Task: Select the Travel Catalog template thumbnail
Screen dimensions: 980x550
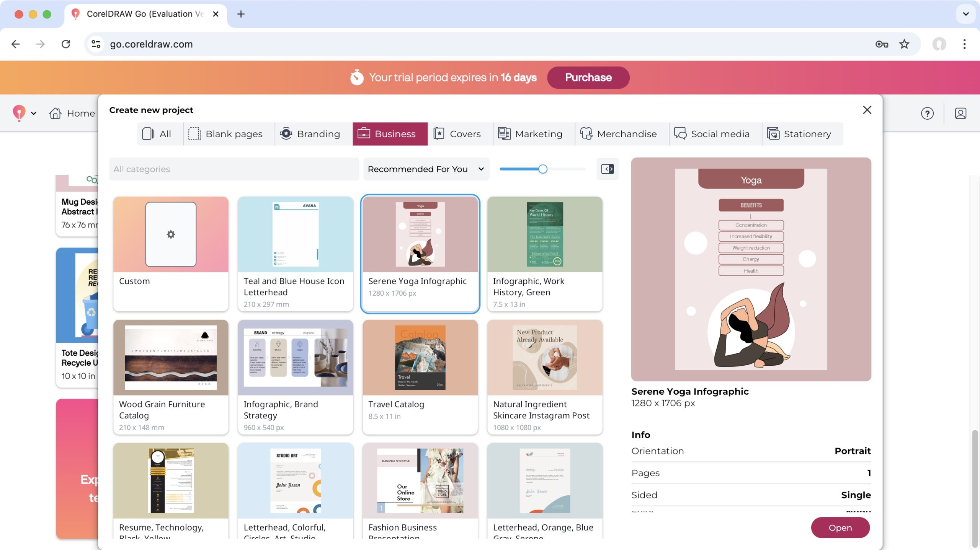Action: [x=420, y=357]
